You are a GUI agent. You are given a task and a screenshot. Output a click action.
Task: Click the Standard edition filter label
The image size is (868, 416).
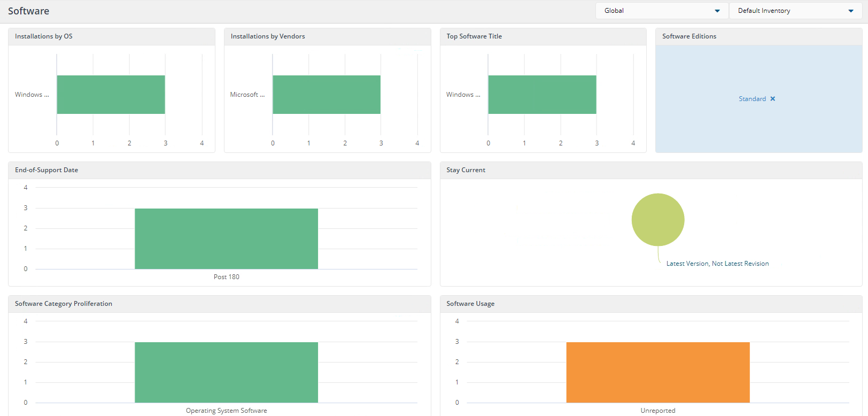coord(752,99)
